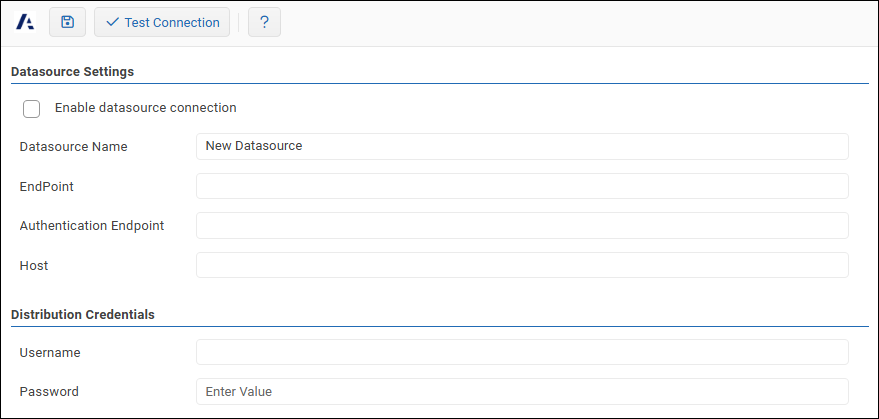Click the 'Host' field label

point(34,266)
